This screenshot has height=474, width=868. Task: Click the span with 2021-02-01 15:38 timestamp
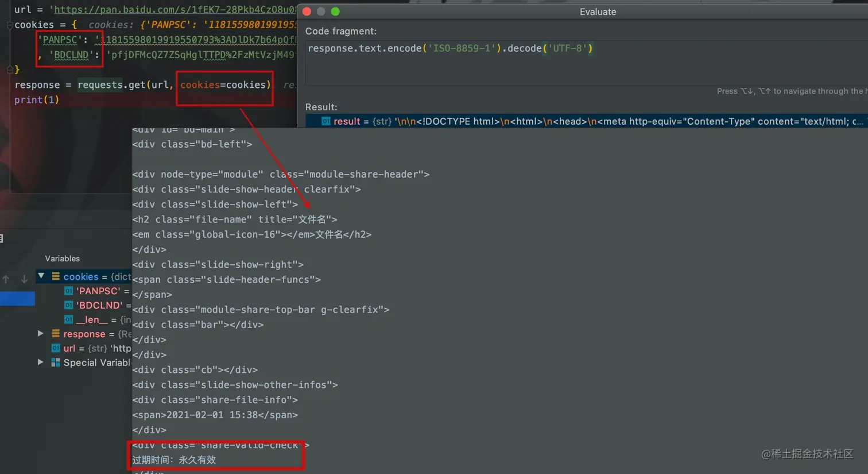[215, 415]
